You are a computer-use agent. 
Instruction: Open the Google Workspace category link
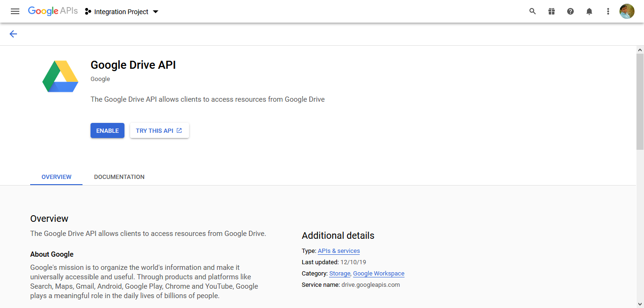379,274
